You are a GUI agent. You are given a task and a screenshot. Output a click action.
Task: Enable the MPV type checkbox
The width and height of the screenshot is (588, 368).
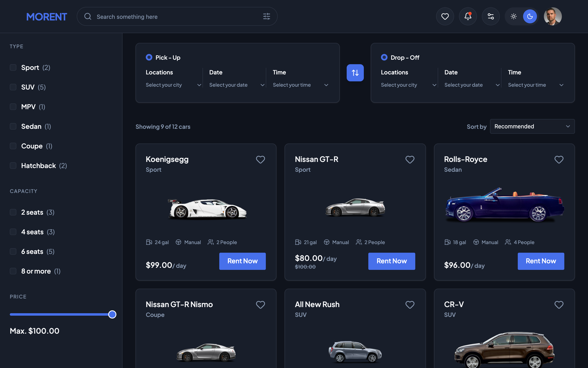pos(13,107)
